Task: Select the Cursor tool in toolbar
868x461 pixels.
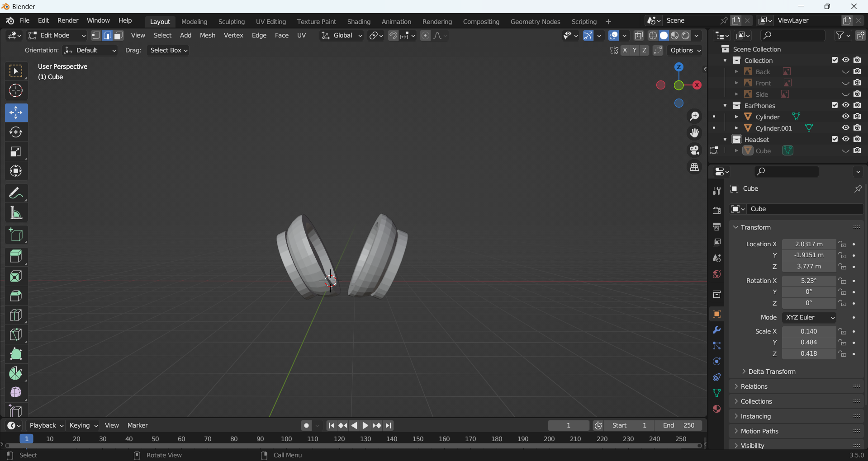Action: pyautogui.click(x=16, y=91)
